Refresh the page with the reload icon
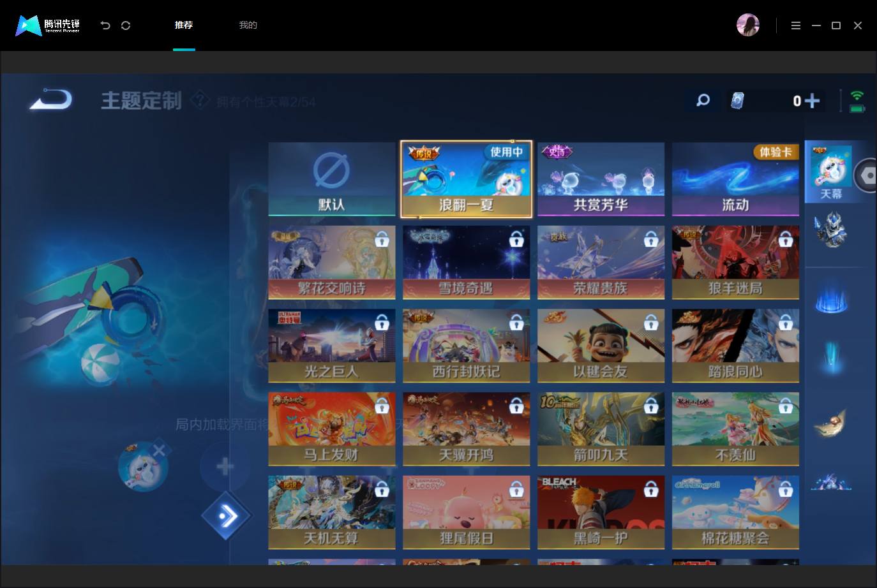 pos(126,26)
